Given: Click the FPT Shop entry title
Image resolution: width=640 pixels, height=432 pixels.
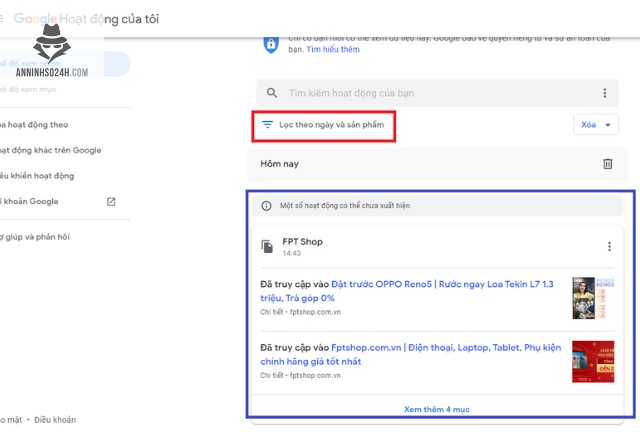Looking at the screenshot, I should [x=302, y=242].
